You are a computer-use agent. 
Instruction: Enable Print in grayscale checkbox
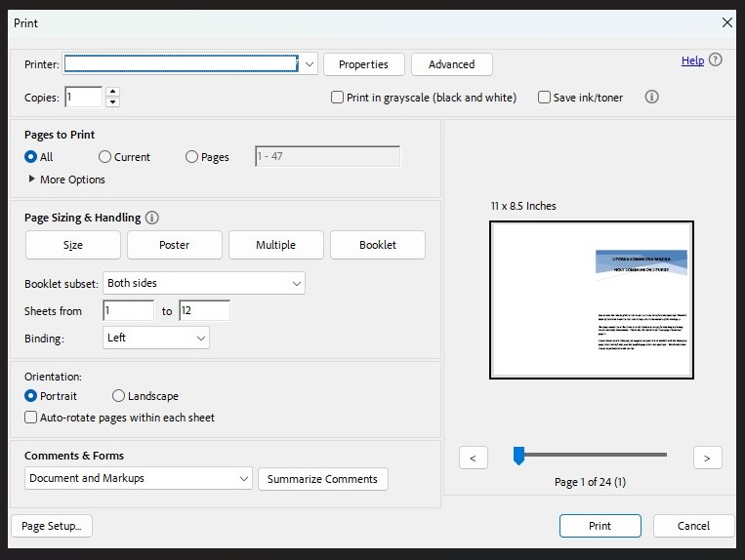pos(337,98)
